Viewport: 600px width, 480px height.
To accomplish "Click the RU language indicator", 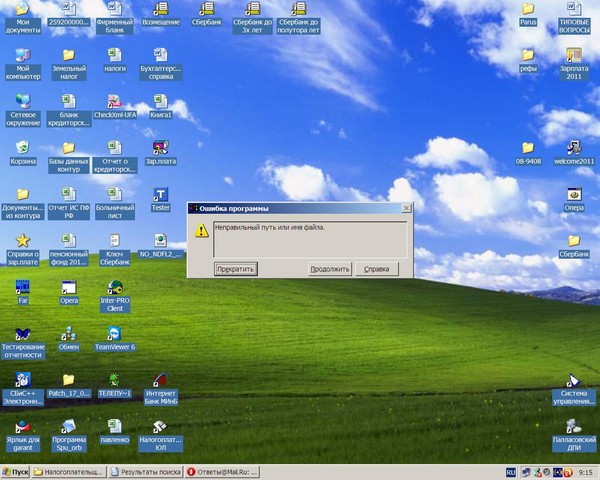I will click(x=510, y=472).
